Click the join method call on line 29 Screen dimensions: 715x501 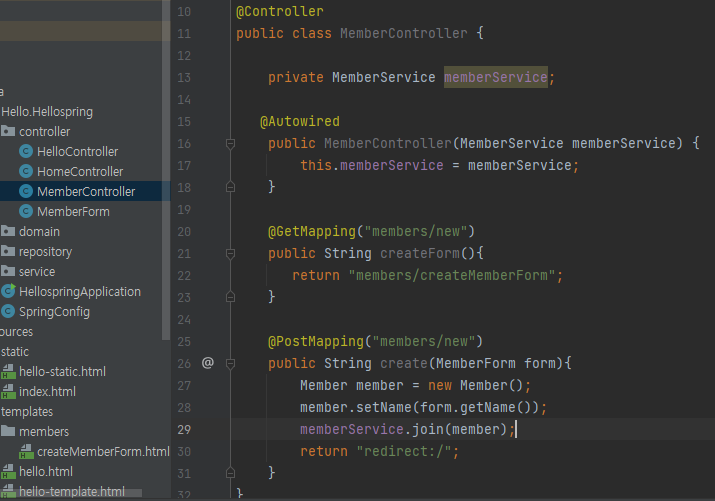point(428,429)
